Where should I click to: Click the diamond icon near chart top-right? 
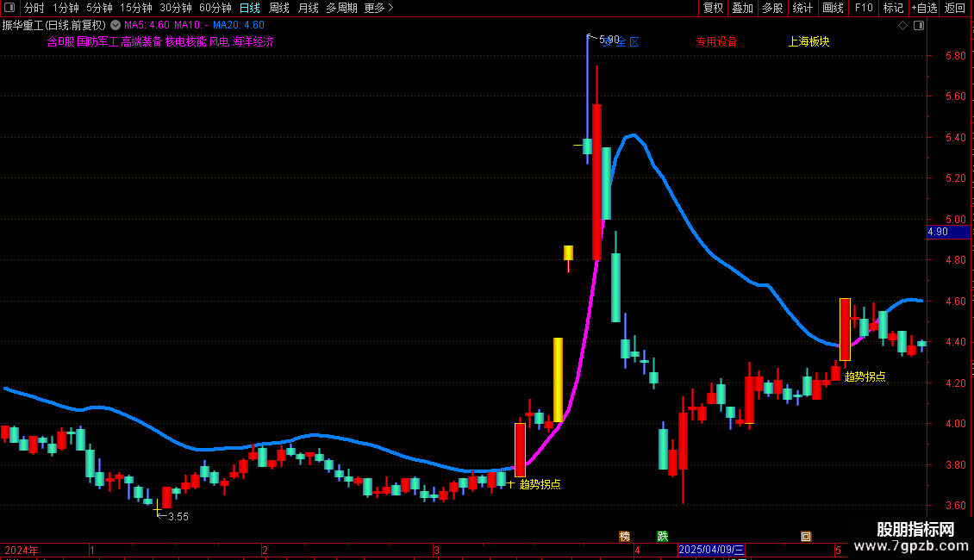(x=903, y=26)
